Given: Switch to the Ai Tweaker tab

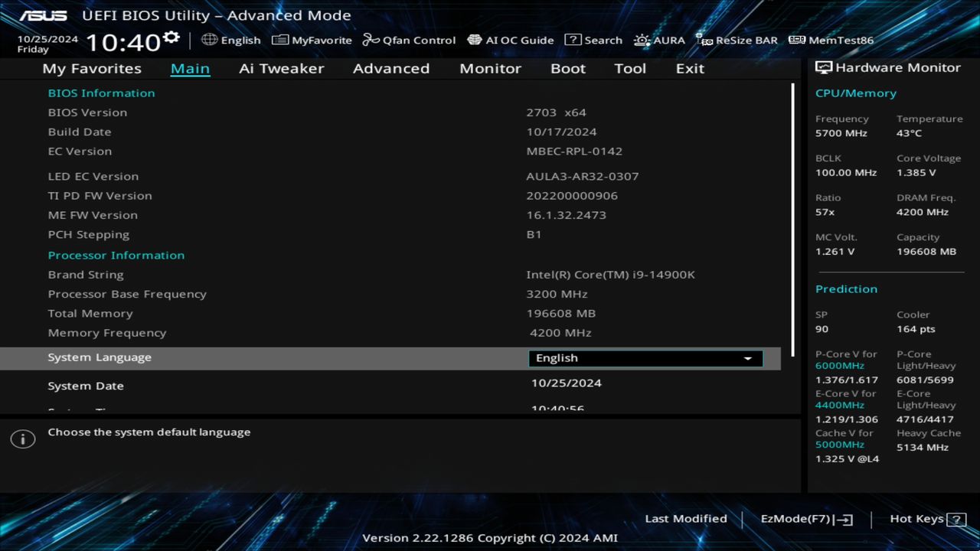Looking at the screenshot, I should [x=281, y=68].
